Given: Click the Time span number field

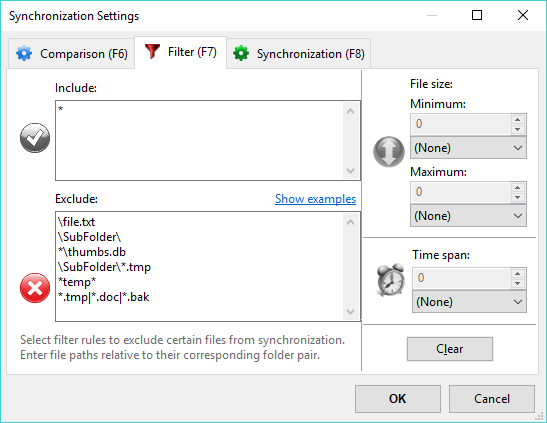Looking at the screenshot, I should coord(462,278).
